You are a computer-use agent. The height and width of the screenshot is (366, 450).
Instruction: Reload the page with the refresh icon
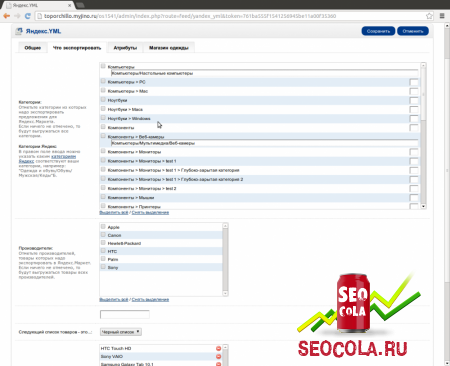click(x=28, y=16)
